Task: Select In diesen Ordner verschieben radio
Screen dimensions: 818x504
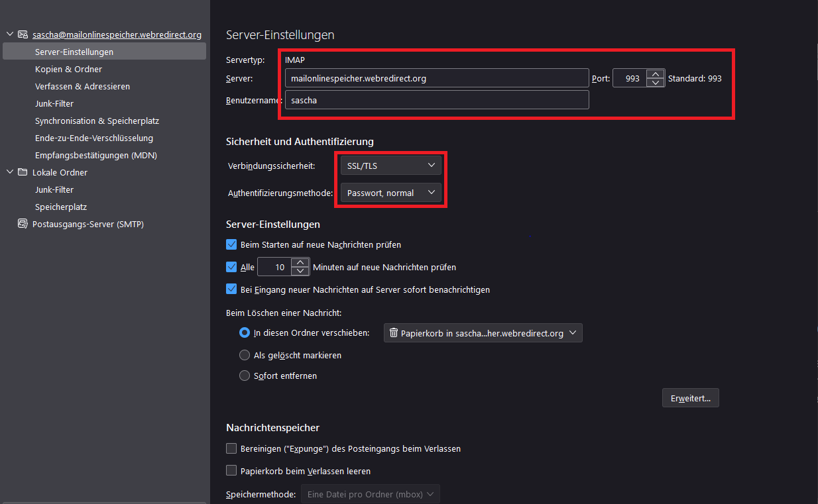Action: [245, 333]
